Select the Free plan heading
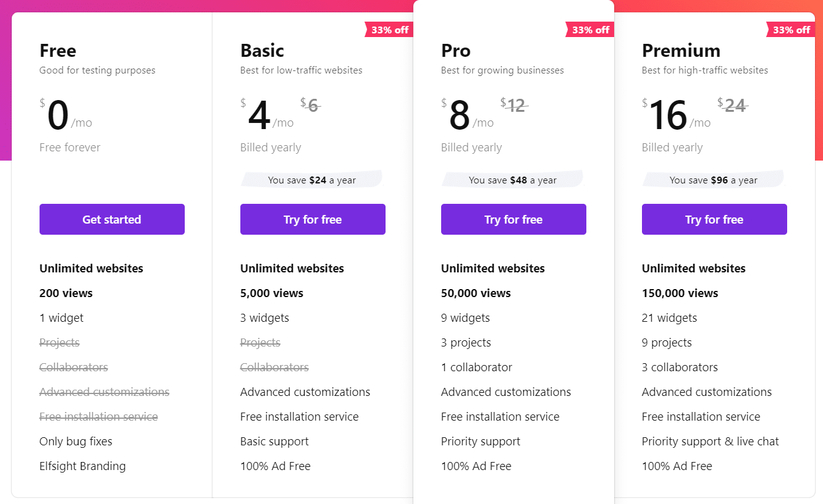The width and height of the screenshot is (823, 504). pos(58,51)
